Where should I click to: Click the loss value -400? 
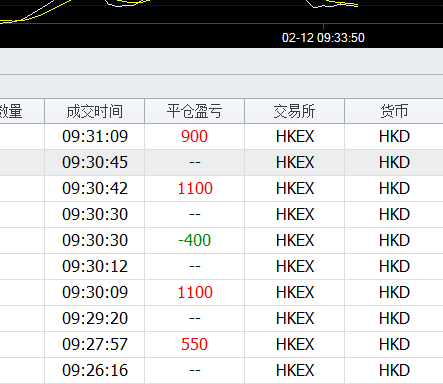[195, 240]
